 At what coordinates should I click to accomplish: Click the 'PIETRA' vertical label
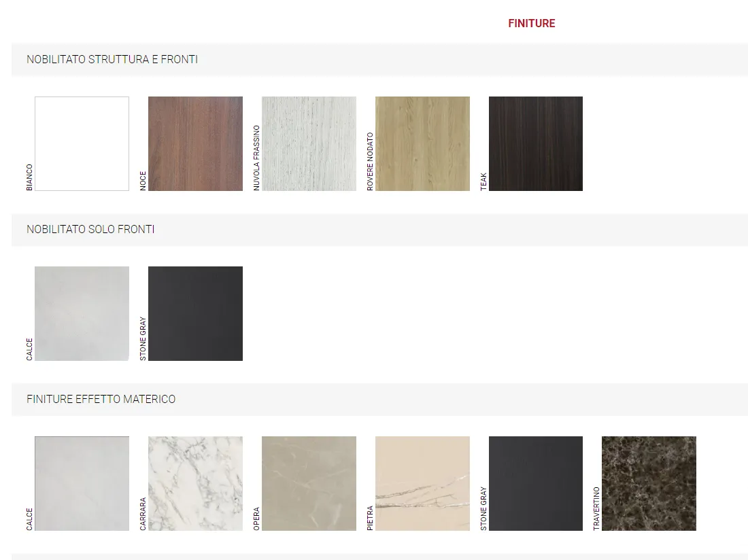coord(370,518)
